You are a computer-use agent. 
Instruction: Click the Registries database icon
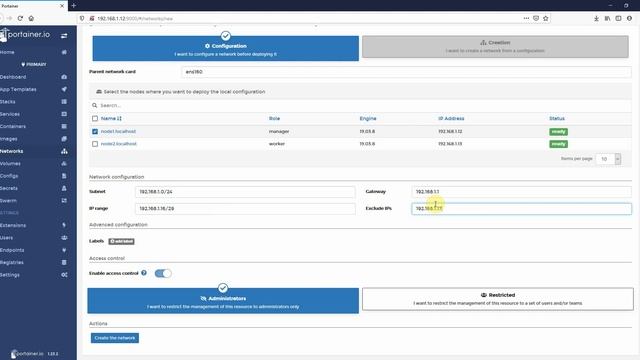pos(64,262)
